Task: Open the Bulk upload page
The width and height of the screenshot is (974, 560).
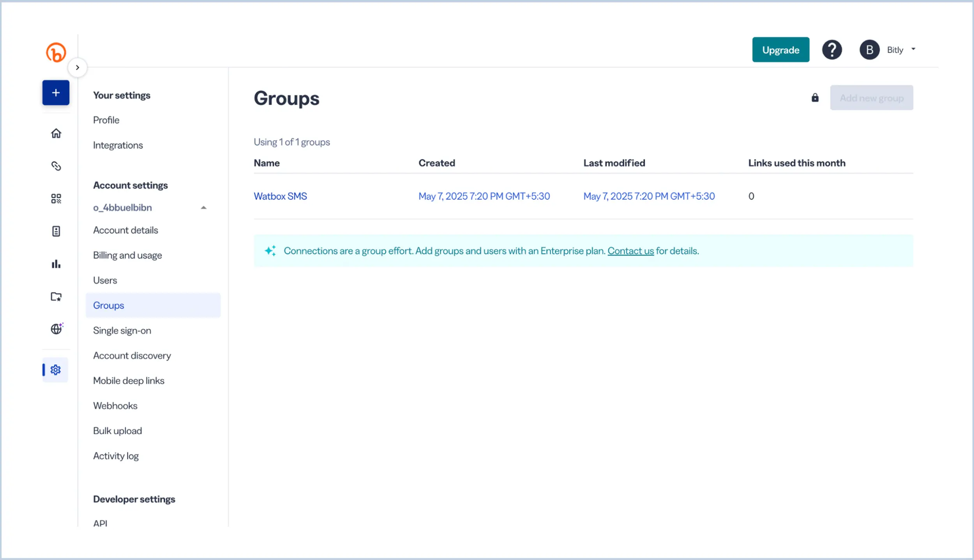Action: pos(117,431)
